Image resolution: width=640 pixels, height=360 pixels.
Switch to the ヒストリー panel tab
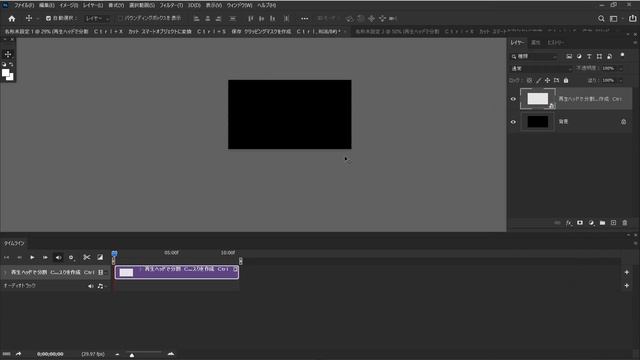tap(556, 42)
